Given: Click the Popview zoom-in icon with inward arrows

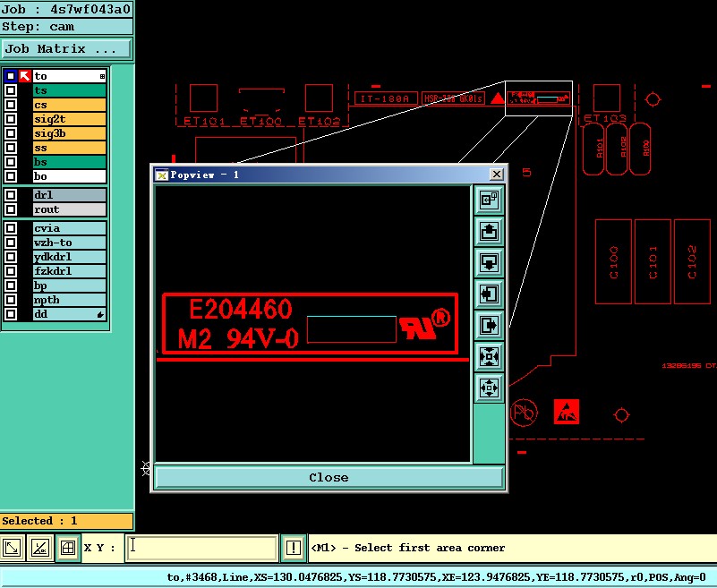Looking at the screenshot, I should [x=490, y=356].
